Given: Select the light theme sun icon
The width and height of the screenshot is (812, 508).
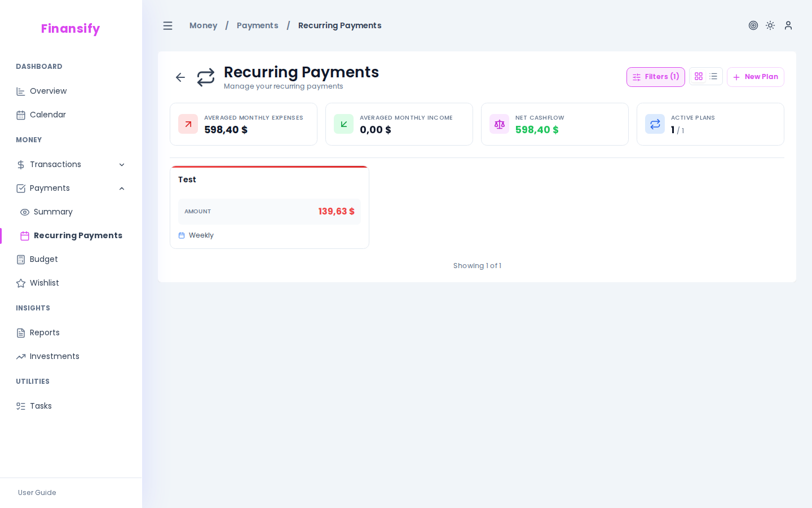Looking at the screenshot, I should (x=770, y=25).
